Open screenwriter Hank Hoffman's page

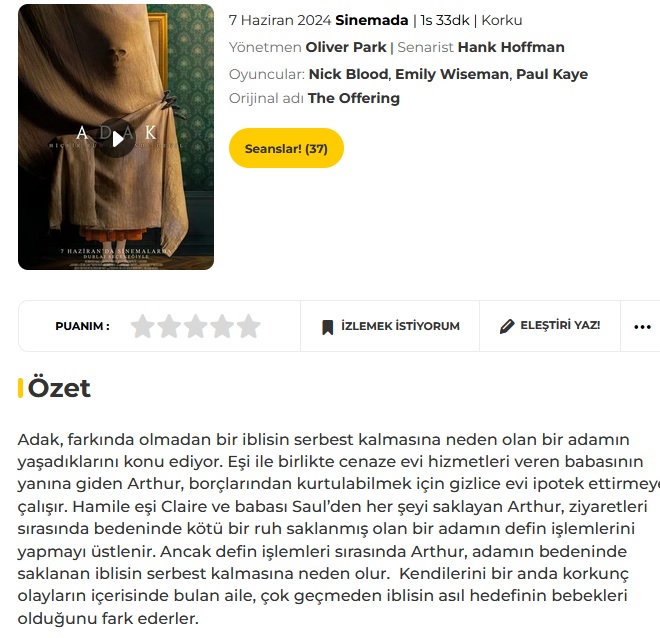(511, 47)
